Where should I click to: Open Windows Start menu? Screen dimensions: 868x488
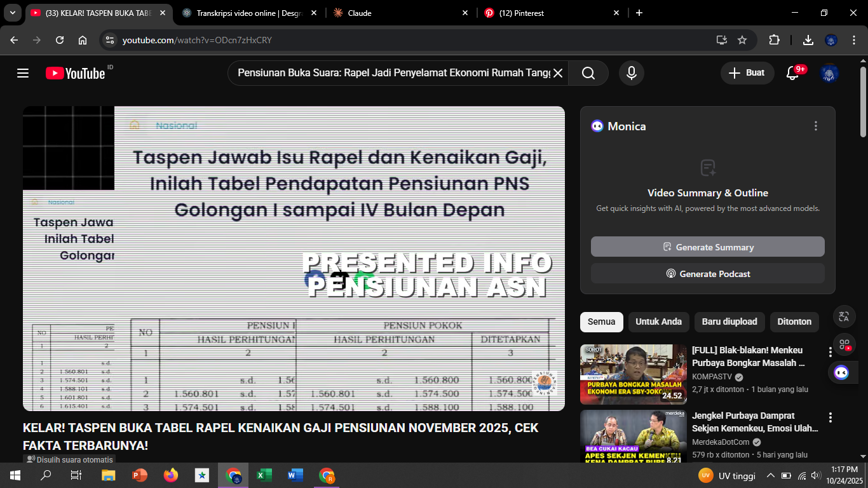tap(15, 475)
